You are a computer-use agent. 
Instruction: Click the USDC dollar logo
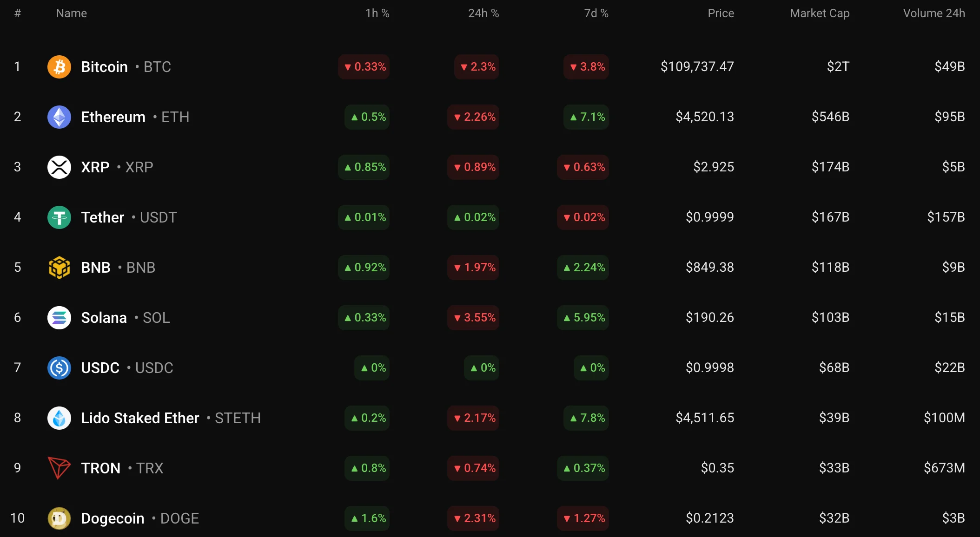coord(59,368)
